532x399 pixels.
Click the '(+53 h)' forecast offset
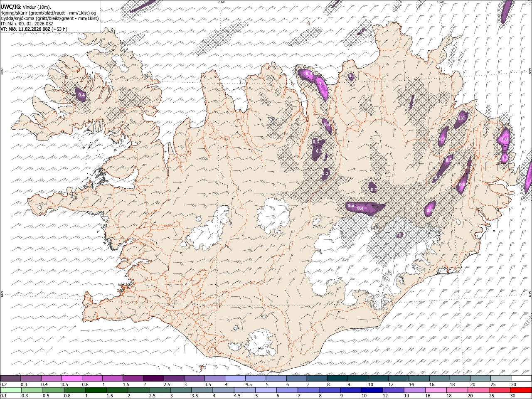(x=60, y=29)
